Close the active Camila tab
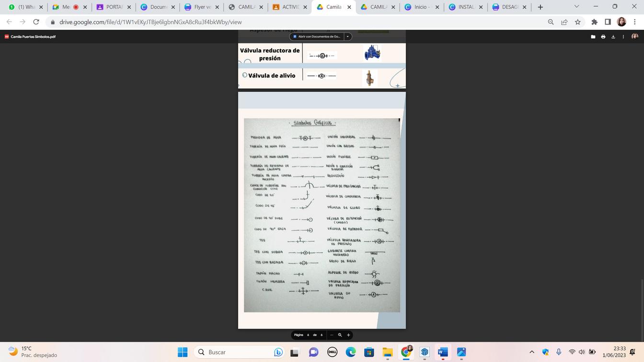644x362 pixels. click(349, 7)
